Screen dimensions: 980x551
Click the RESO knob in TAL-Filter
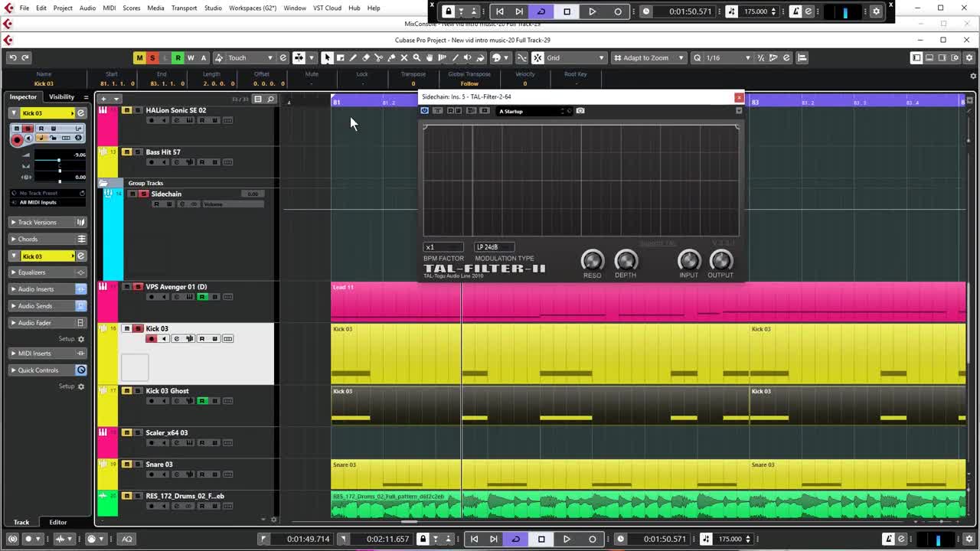pos(592,260)
